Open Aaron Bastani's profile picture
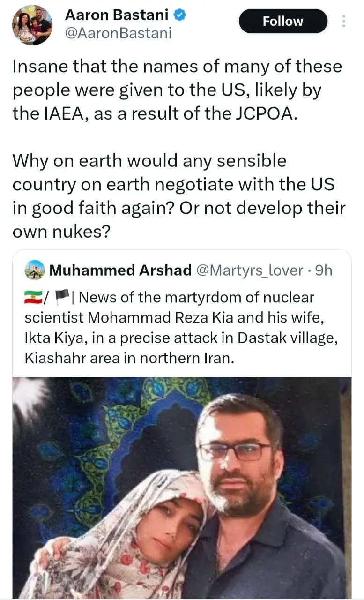The width and height of the screenshot is (364, 600). click(x=32, y=24)
